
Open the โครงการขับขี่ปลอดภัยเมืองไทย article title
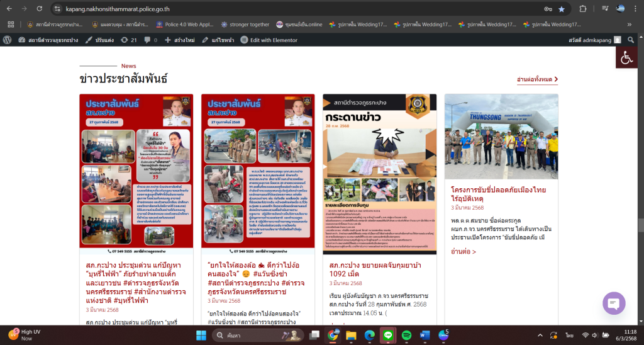[498, 193]
